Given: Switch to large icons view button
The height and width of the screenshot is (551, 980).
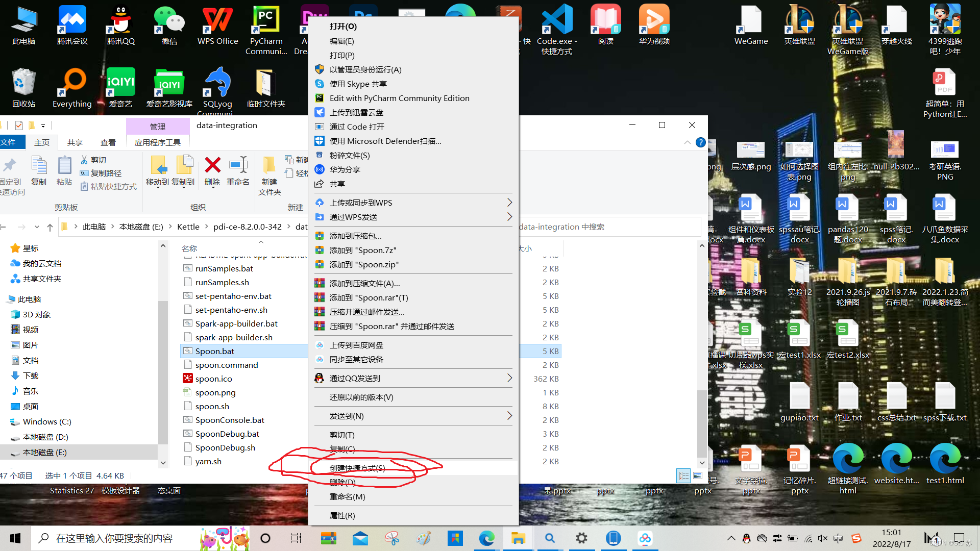Looking at the screenshot, I should click(698, 475).
